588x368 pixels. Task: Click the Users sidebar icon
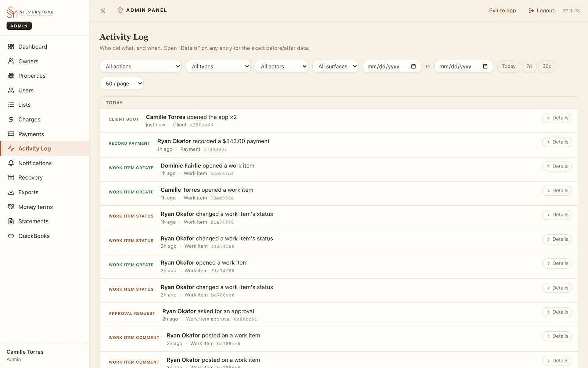point(11,90)
